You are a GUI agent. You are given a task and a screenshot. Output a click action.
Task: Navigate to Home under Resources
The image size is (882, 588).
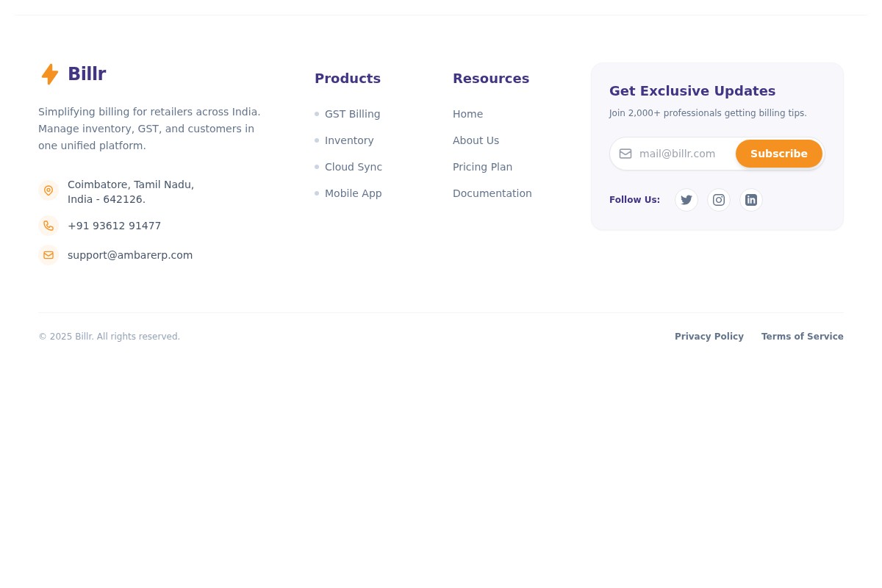point(467,114)
